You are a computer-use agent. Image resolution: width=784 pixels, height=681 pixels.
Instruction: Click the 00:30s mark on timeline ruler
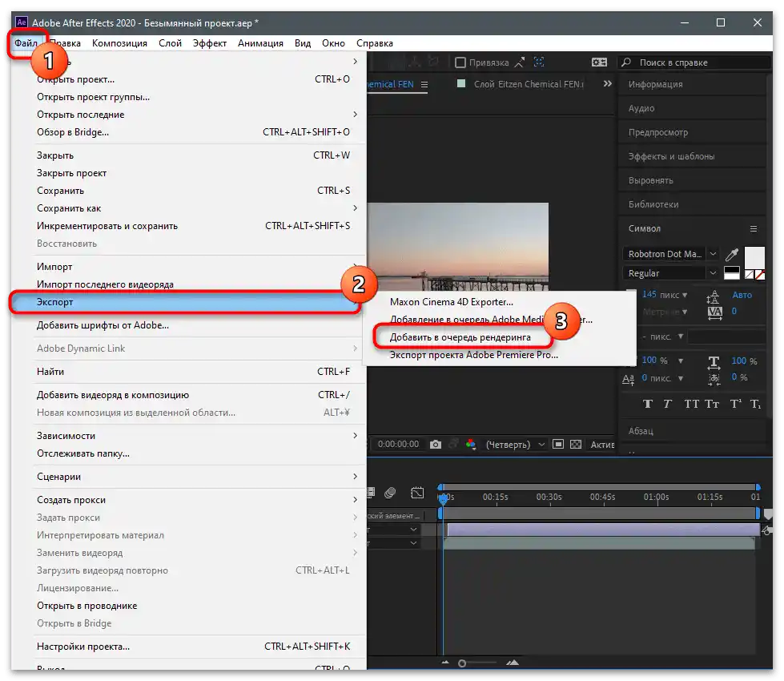[x=549, y=498]
